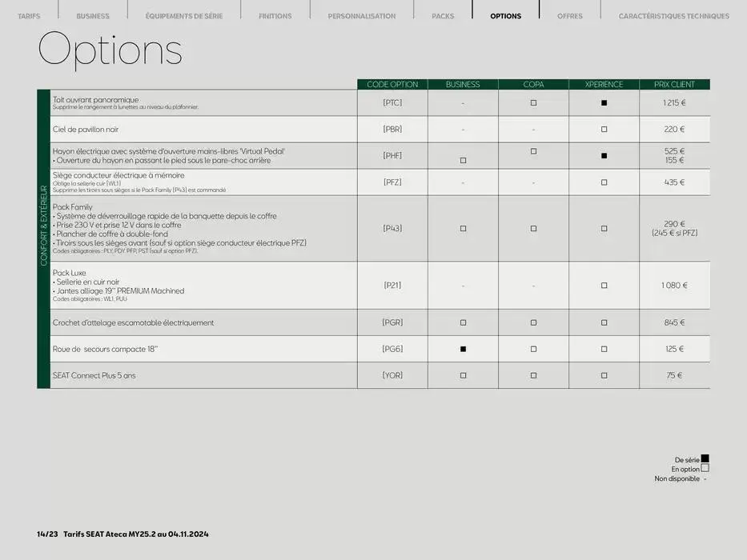Go to the PACKS section tab
Screen dimensions: 747x560
pyautogui.click(x=442, y=16)
